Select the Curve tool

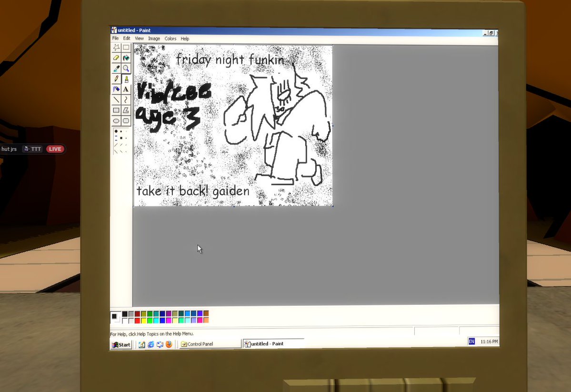tap(126, 100)
